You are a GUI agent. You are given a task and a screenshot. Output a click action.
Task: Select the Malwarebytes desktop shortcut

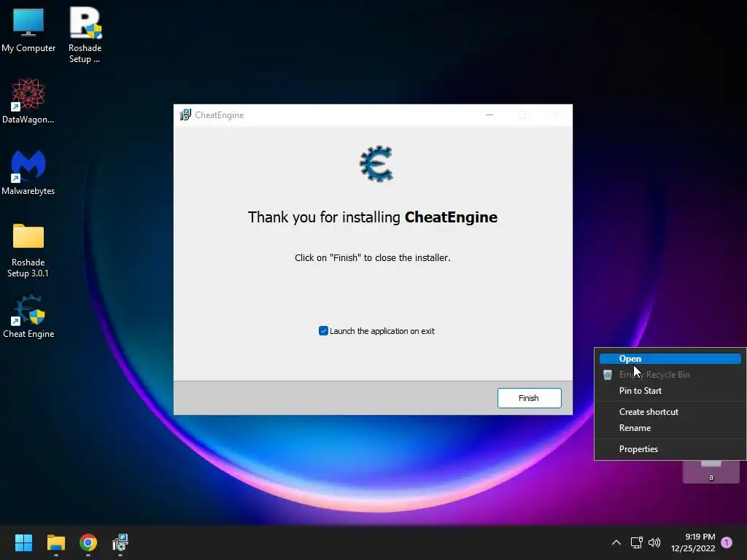[x=28, y=172]
